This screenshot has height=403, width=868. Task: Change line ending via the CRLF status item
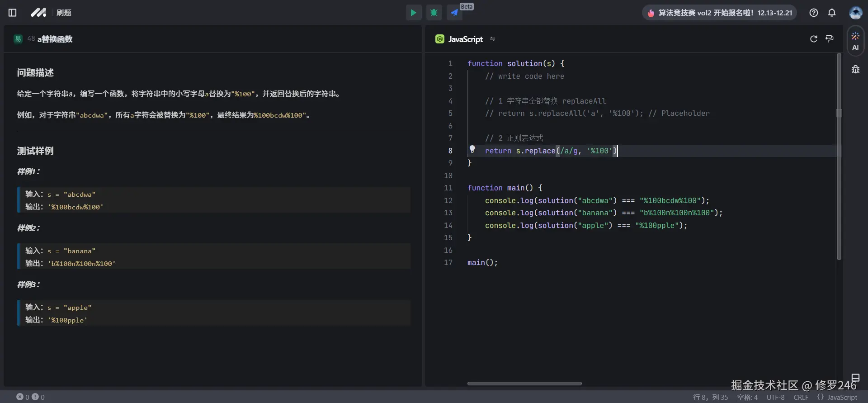point(801,397)
